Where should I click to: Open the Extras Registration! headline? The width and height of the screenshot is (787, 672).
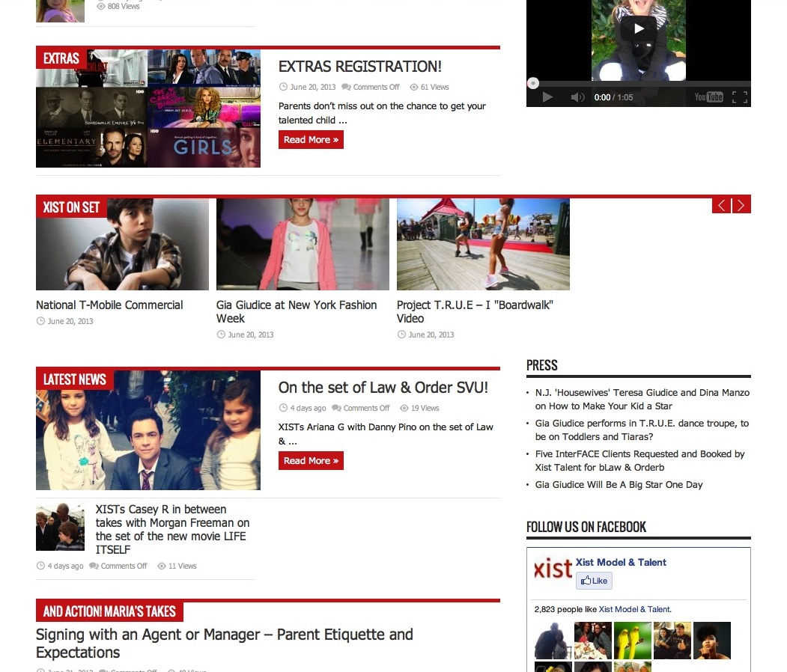point(360,66)
